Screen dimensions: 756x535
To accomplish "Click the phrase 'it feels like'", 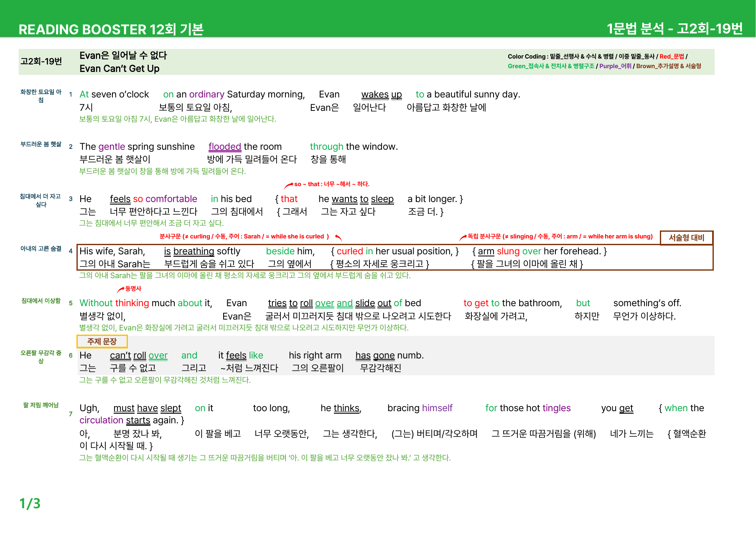I will [241, 356].
